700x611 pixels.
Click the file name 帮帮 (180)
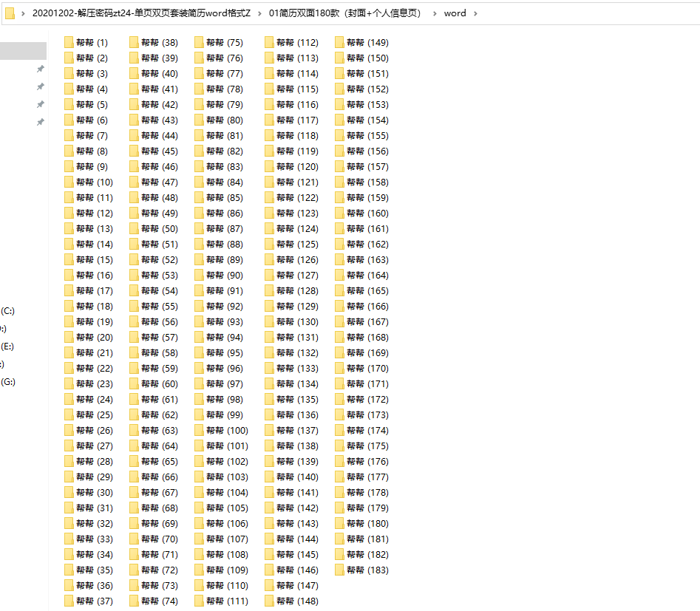(x=368, y=524)
